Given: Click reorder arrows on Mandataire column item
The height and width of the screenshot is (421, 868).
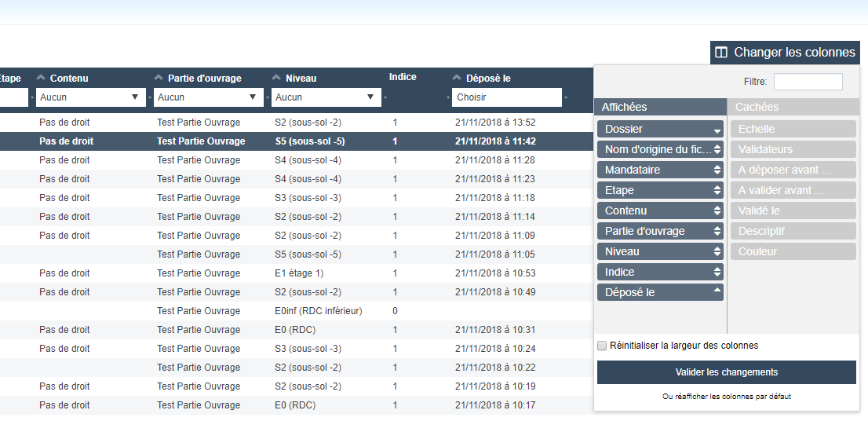Looking at the screenshot, I should (x=717, y=170).
